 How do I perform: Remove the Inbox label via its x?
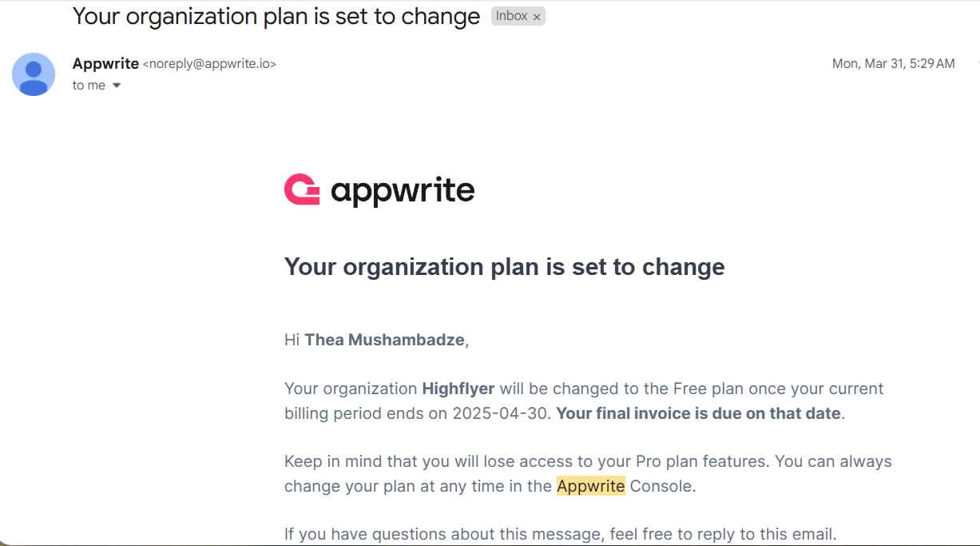(x=537, y=17)
